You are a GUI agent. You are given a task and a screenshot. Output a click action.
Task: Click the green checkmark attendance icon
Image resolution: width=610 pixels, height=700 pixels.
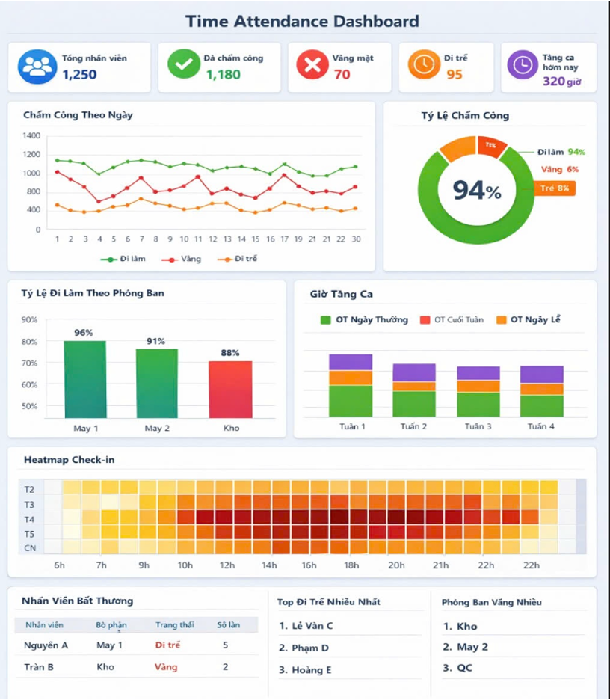[x=183, y=64]
